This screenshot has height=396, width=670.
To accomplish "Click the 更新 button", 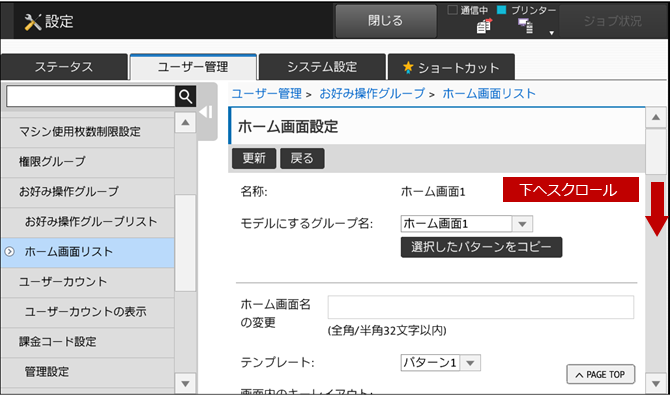I will [254, 158].
